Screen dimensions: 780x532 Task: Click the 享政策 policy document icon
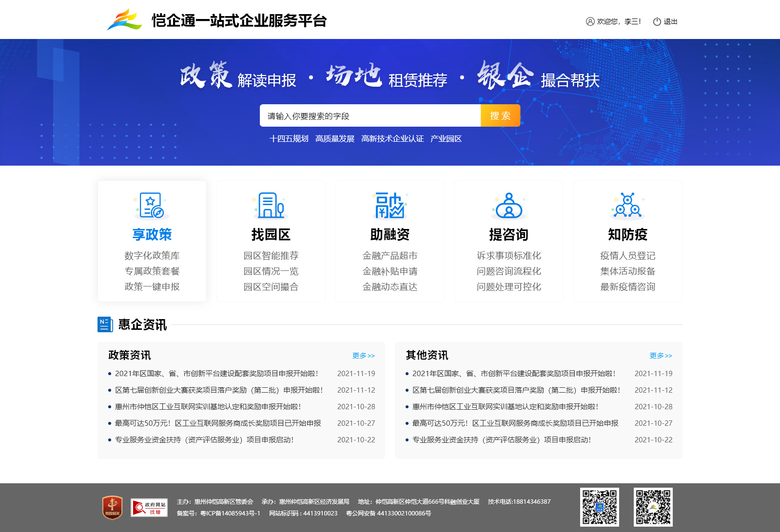(152, 206)
